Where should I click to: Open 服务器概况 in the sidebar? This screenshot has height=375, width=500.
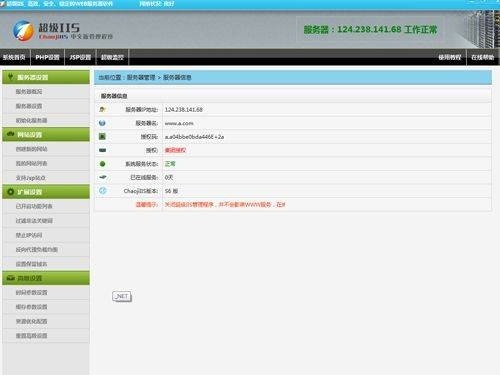(46, 92)
